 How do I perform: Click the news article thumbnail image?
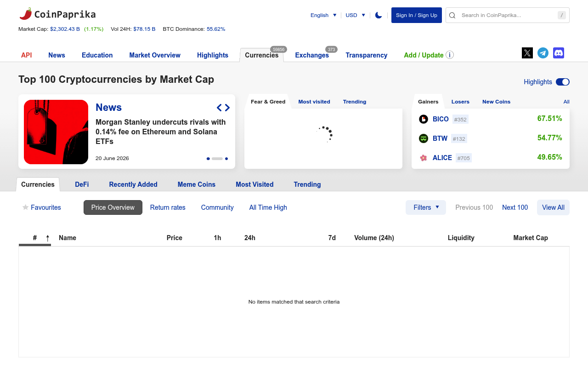tap(56, 132)
